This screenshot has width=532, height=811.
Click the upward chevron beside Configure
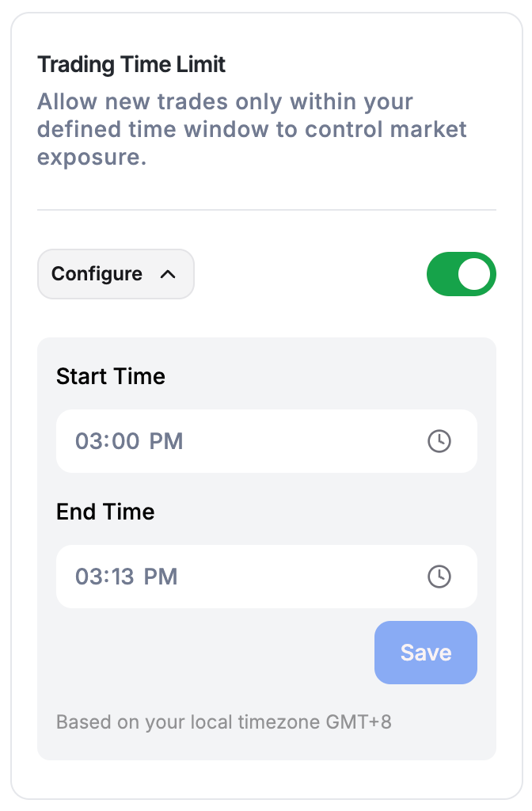pos(168,274)
